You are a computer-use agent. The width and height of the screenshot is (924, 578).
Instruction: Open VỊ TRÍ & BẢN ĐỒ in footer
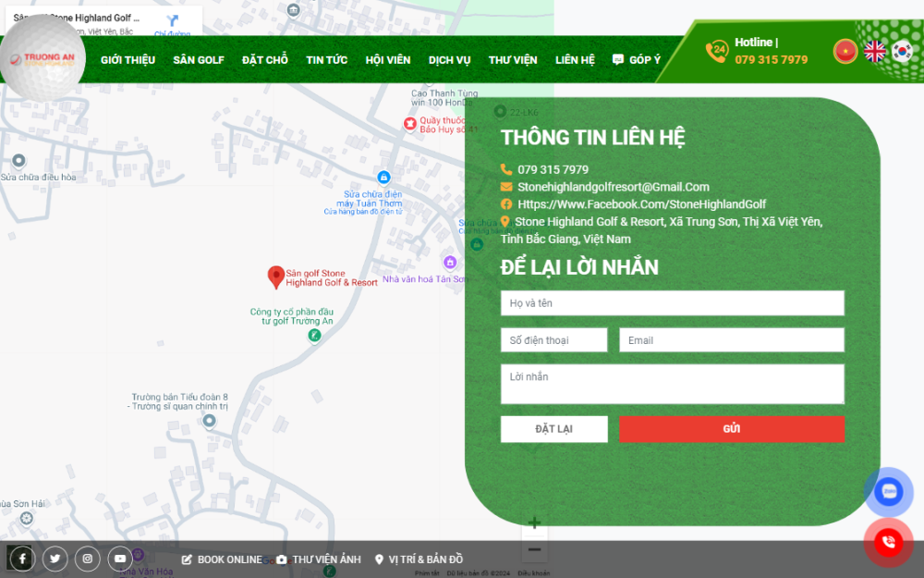click(x=419, y=560)
